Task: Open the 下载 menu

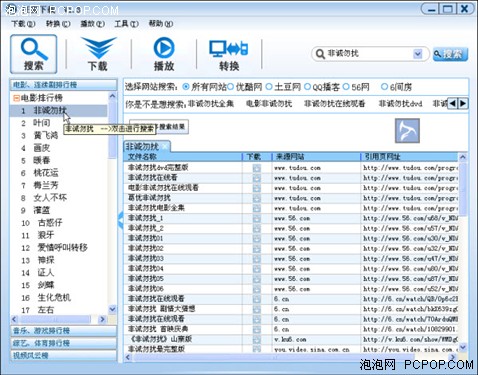Action: (23, 24)
